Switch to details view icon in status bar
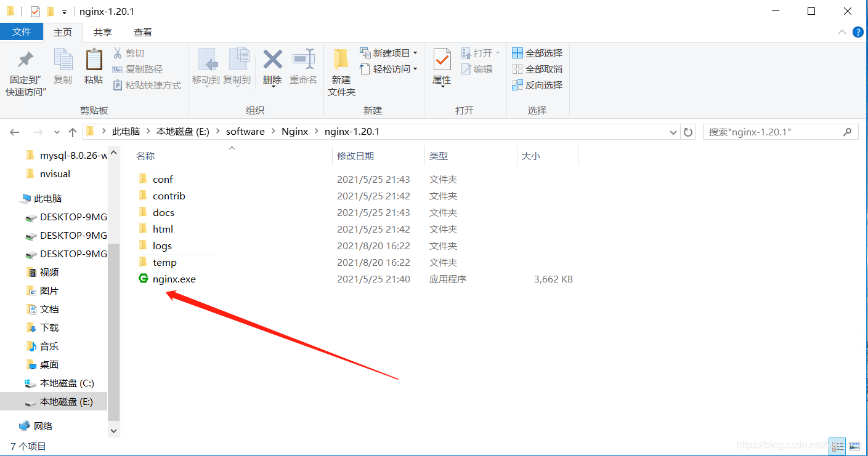Image resolution: width=868 pixels, height=456 pixels. (x=837, y=446)
